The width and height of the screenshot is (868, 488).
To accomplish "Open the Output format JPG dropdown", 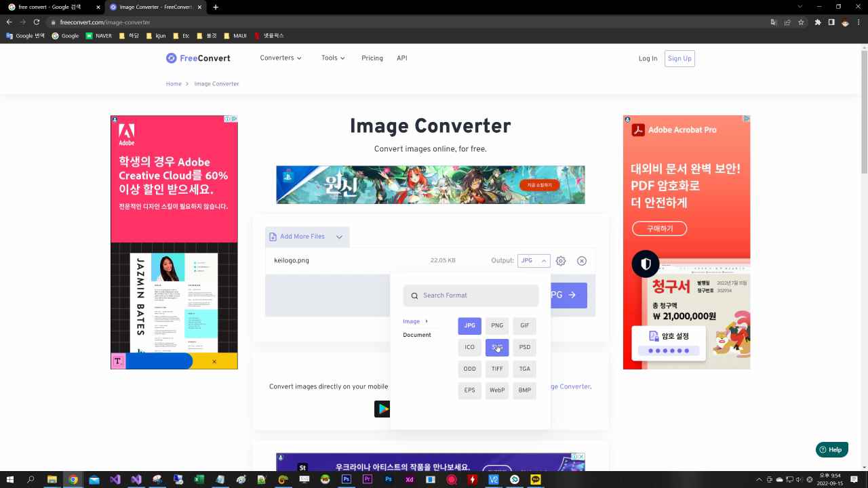I will [534, 261].
